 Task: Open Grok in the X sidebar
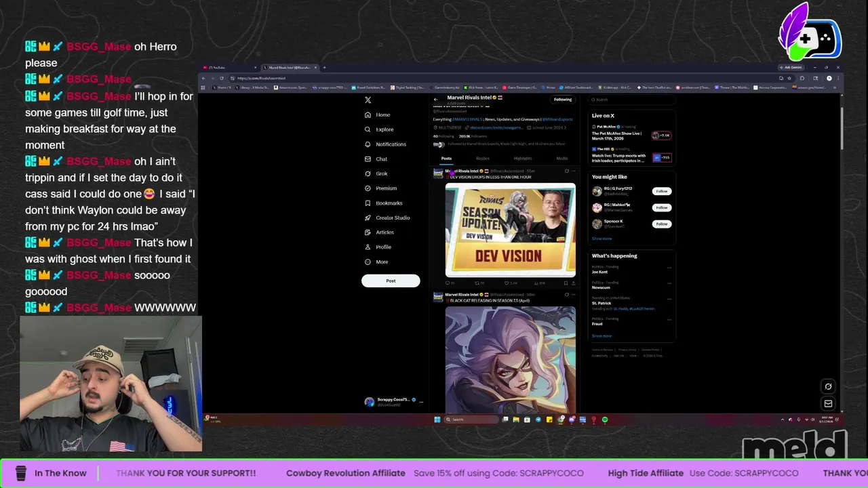[x=376, y=174]
